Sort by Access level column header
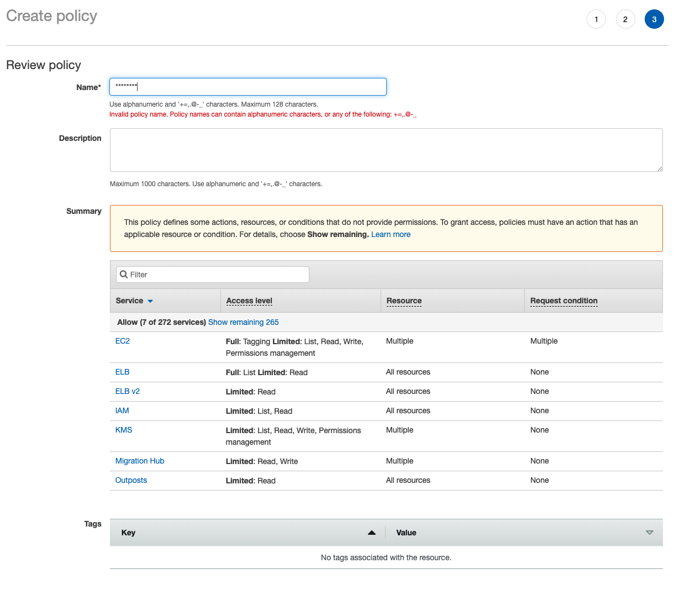 coord(249,301)
